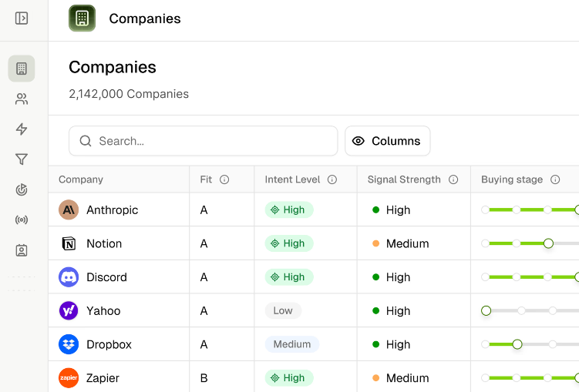Collapse the sidebar panel icon

[22, 18]
